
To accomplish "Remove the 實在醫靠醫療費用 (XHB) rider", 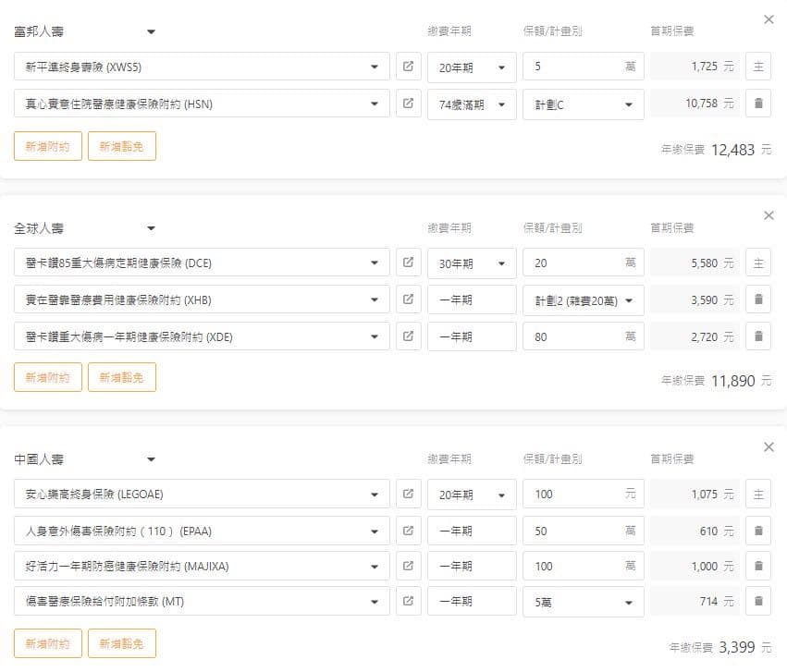I will tap(757, 299).
